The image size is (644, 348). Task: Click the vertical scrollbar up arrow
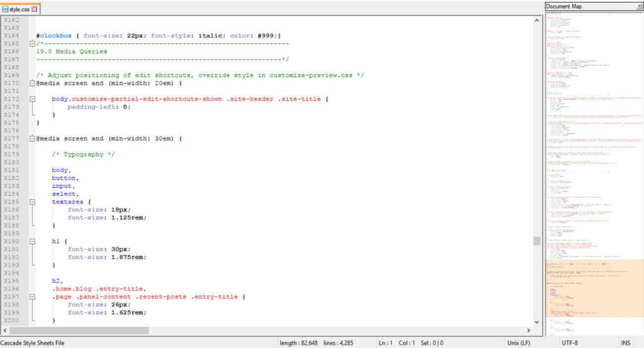pyautogui.click(x=536, y=21)
